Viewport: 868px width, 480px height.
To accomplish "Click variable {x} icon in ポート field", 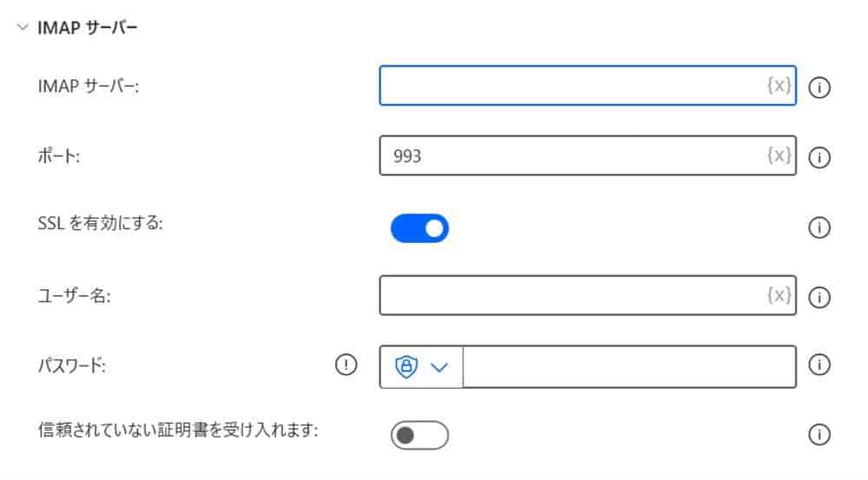I will pos(779,155).
